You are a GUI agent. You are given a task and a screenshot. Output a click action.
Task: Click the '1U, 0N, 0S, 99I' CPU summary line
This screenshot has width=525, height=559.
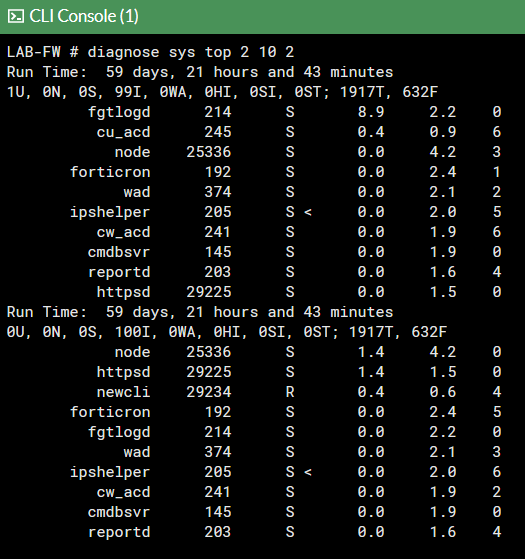coord(222,92)
